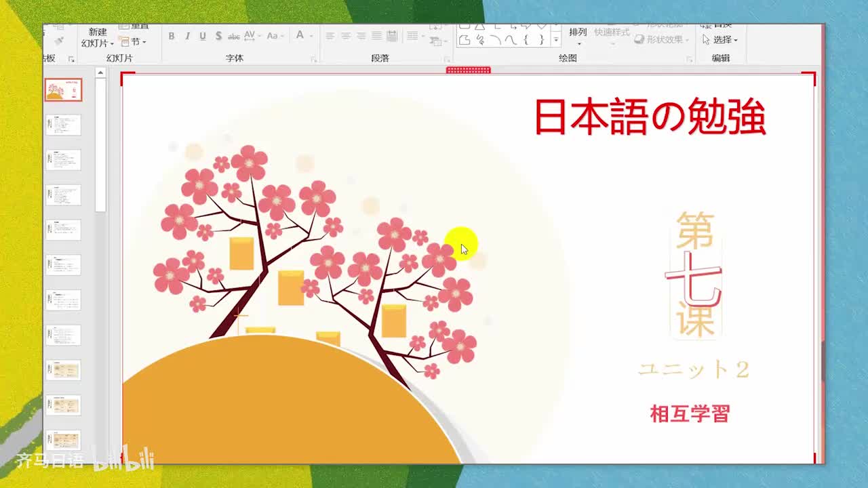Select the fifth slide thumbnail
The height and width of the screenshot is (488, 868).
click(63, 230)
